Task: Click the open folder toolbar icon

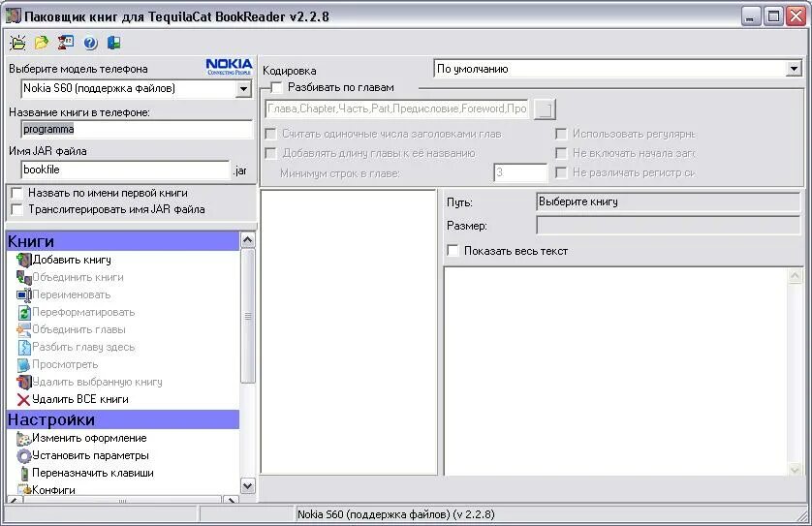Action: (x=42, y=43)
